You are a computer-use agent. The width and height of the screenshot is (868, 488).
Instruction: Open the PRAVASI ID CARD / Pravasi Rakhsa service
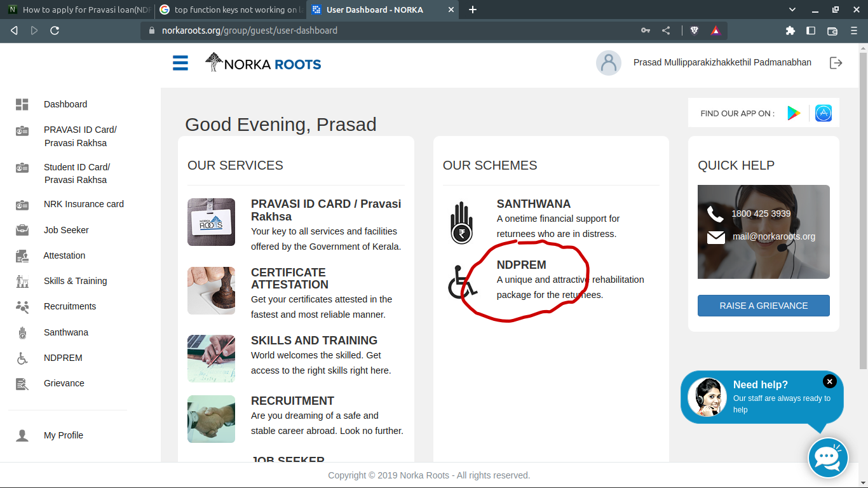326,210
